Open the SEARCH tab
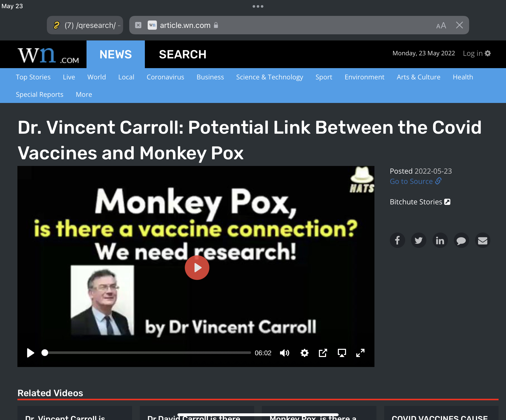506x420 pixels. click(x=182, y=54)
